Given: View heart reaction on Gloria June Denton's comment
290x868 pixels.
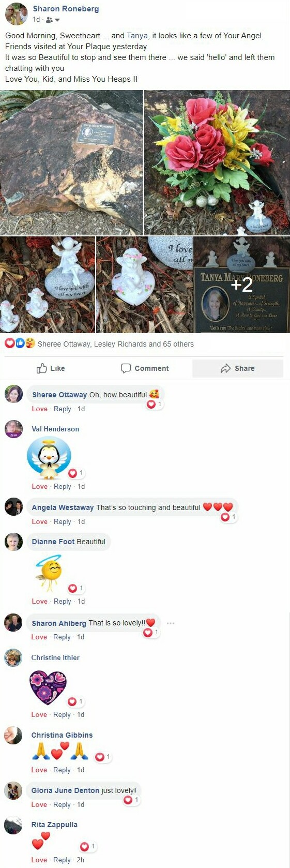Looking at the screenshot, I should [x=131, y=800].
